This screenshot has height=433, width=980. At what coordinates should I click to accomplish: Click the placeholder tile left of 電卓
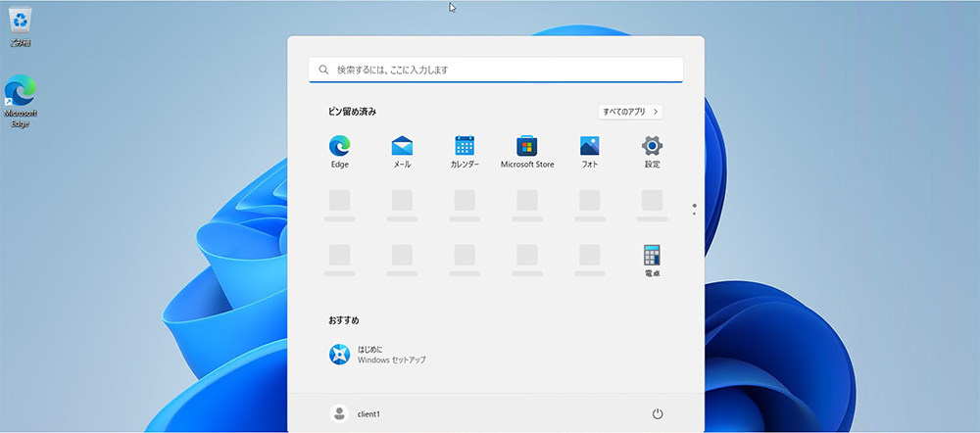(x=589, y=257)
